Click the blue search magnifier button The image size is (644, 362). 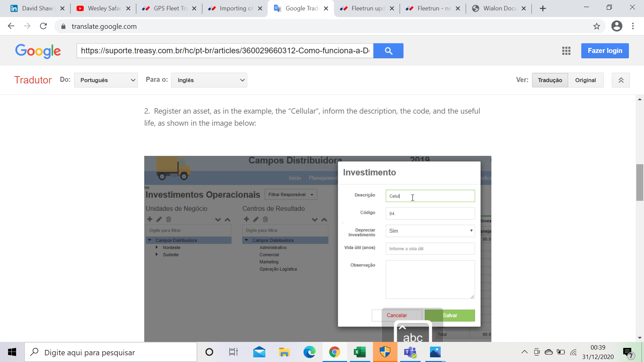(x=388, y=51)
